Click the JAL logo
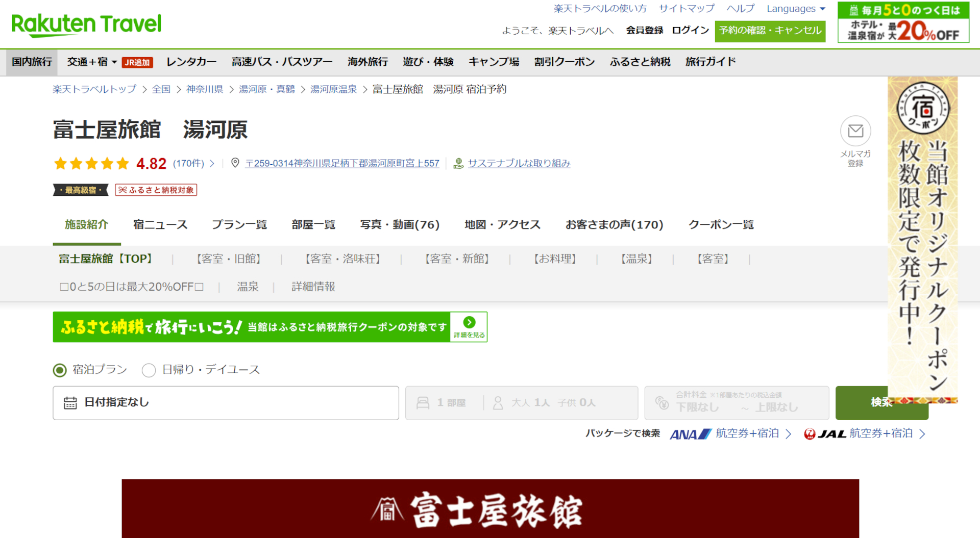The image size is (980, 538). pyautogui.click(x=825, y=434)
